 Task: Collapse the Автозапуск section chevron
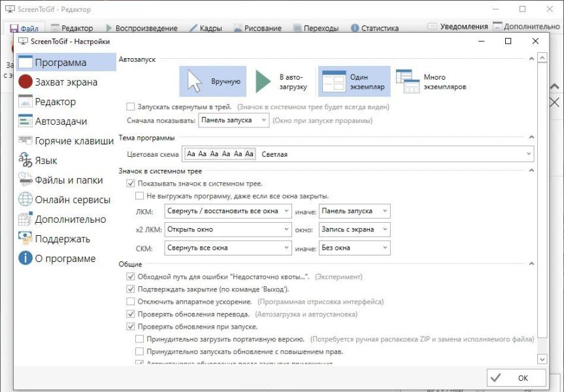(531, 59)
